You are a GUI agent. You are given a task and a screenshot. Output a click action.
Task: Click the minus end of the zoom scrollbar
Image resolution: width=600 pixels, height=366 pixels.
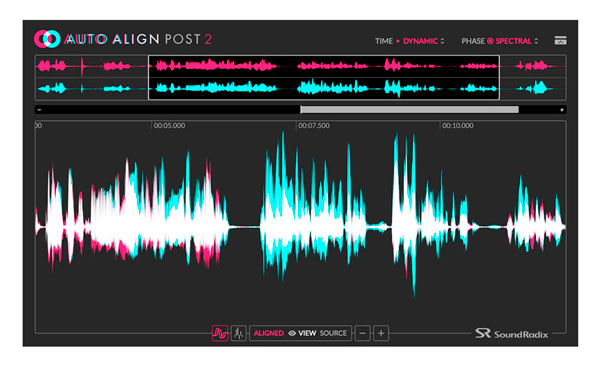(39, 110)
